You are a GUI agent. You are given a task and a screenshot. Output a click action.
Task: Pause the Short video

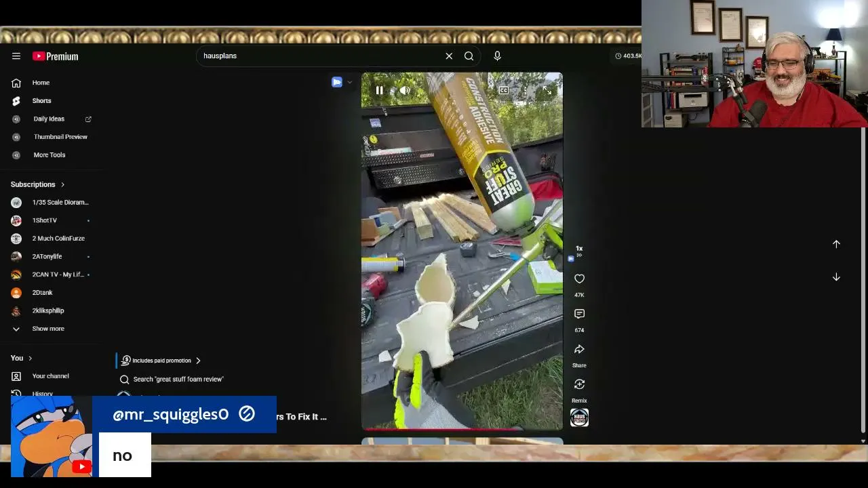(380, 90)
